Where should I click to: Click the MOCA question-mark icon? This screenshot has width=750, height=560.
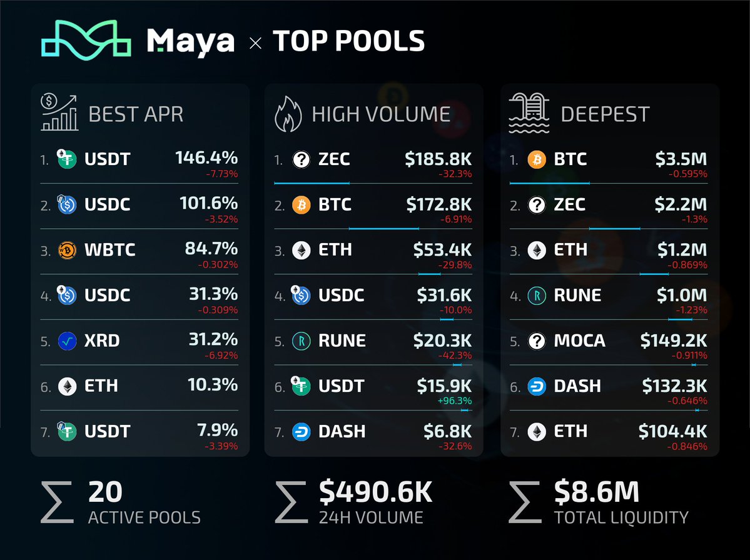coord(537,341)
